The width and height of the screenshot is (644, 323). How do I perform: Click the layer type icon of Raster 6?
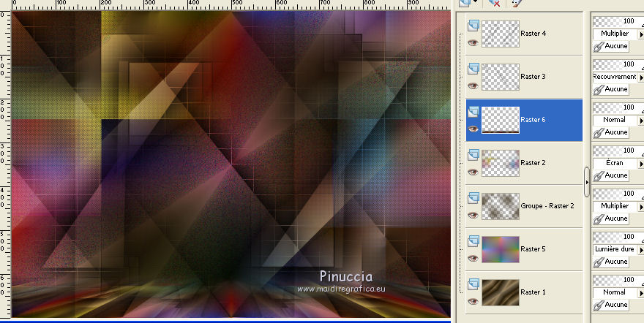[x=473, y=112]
